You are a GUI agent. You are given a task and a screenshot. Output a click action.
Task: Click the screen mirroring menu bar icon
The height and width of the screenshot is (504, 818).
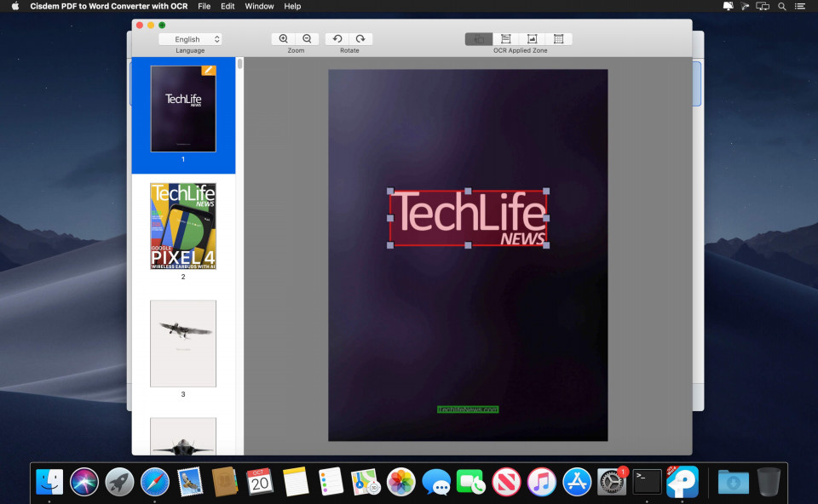point(763,6)
